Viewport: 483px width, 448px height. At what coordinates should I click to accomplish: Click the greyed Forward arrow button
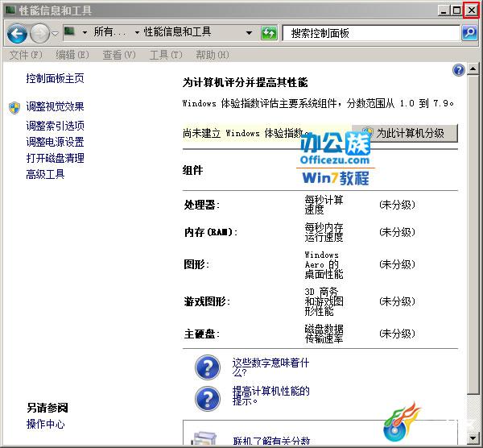(x=39, y=33)
